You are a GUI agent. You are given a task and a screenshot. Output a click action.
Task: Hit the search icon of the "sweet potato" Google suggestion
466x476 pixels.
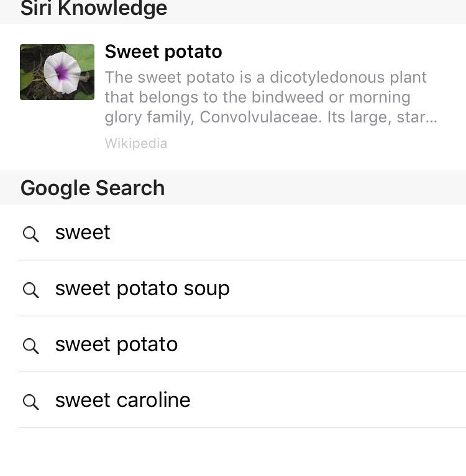(x=30, y=346)
